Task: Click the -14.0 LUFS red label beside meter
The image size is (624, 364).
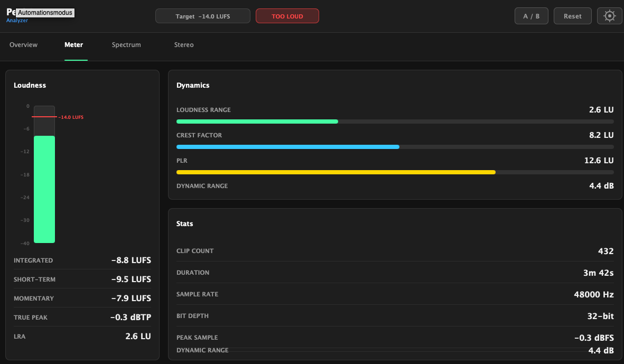Action: tap(71, 117)
